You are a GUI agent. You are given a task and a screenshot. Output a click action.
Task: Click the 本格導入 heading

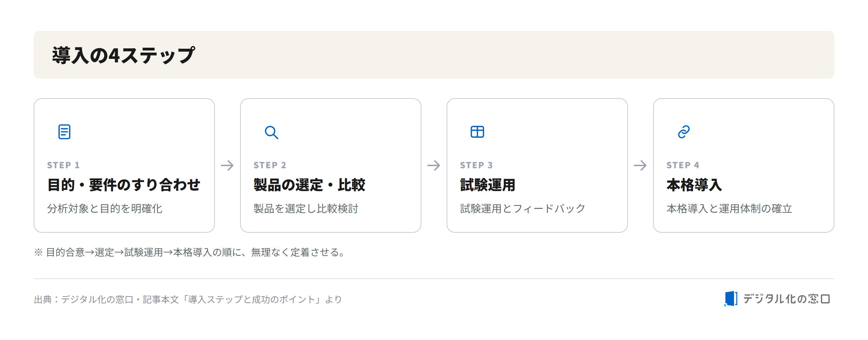[694, 185]
